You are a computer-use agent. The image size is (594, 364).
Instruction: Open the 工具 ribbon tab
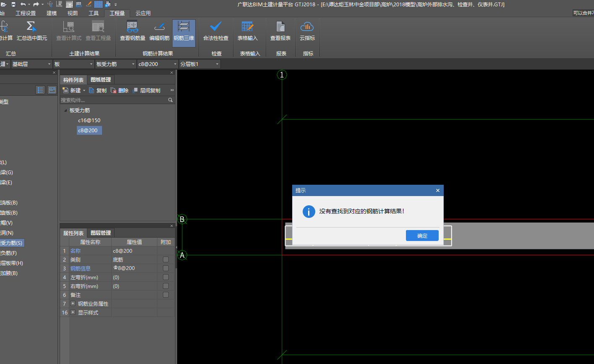94,13
